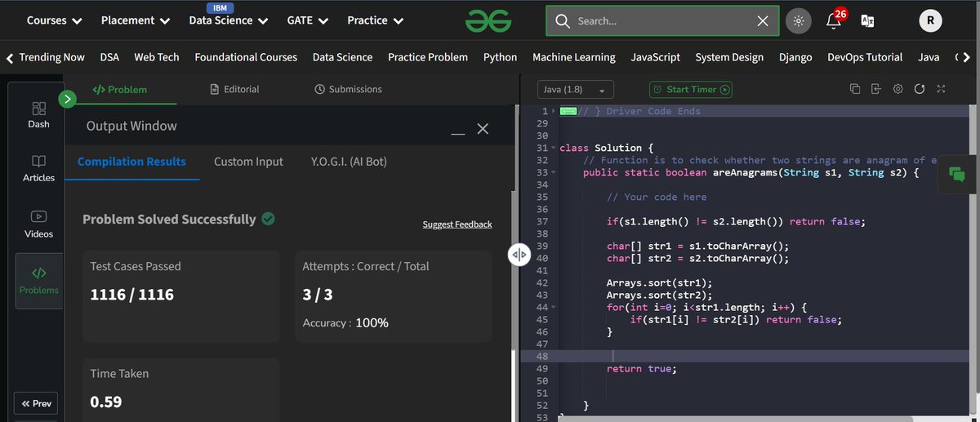Open the JavaScript topic link

coord(656,57)
